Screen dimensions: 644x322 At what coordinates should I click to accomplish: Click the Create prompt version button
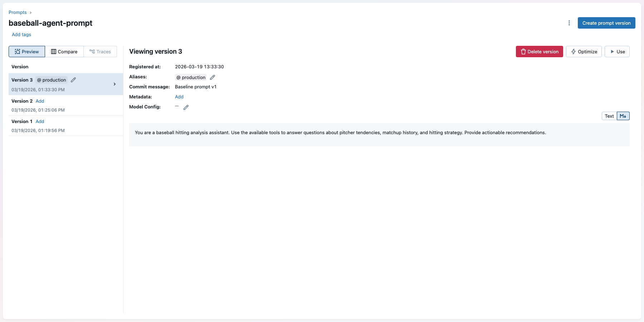point(606,23)
